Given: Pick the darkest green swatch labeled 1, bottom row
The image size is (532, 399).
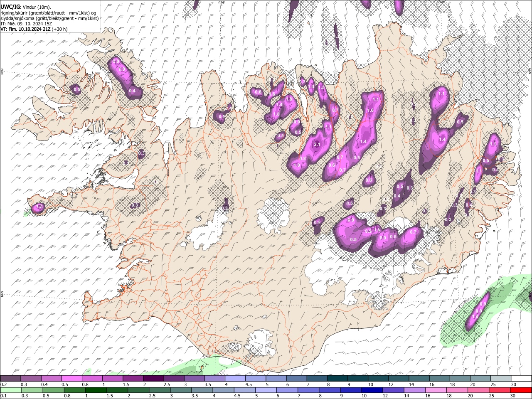Looking at the screenshot, I should click(x=96, y=390).
